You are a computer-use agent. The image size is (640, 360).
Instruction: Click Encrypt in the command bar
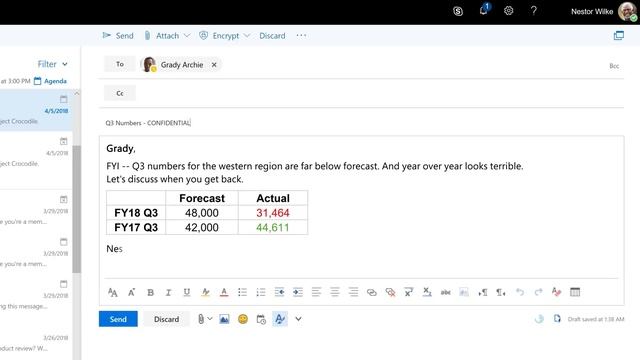tap(219, 36)
